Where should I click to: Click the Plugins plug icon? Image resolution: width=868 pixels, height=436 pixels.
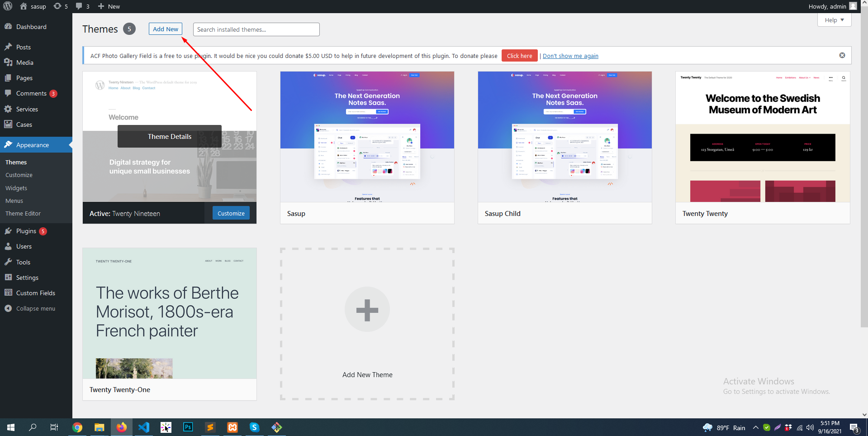point(8,231)
